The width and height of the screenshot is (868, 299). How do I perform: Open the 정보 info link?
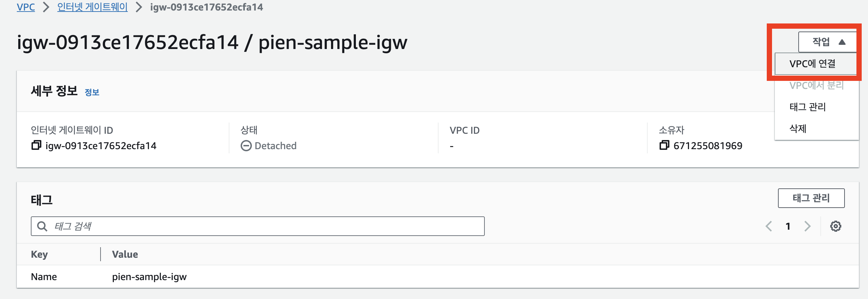pos(92,92)
